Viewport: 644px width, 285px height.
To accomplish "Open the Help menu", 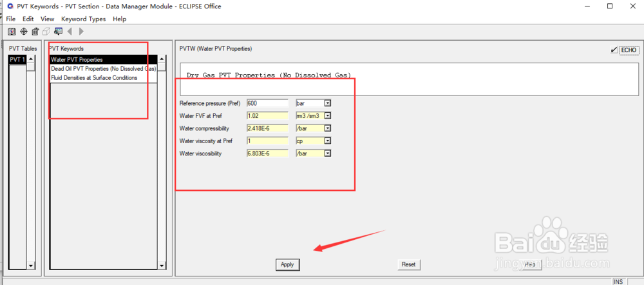I will coord(120,19).
